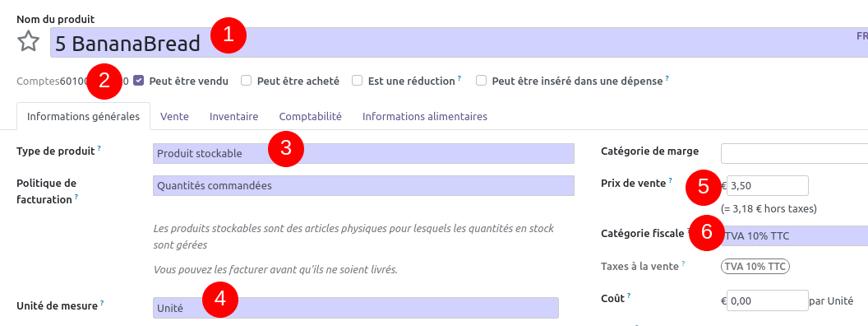The height and width of the screenshot is (326, 868).
Task: Enable the Peut être acheté checkbox
Action: click(247, 81)
